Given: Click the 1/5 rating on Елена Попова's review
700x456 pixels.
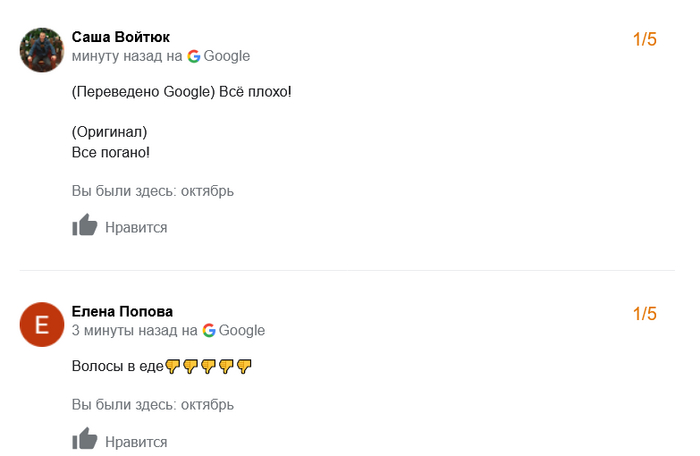Looking at the screenshot, I should click(644, 314).
